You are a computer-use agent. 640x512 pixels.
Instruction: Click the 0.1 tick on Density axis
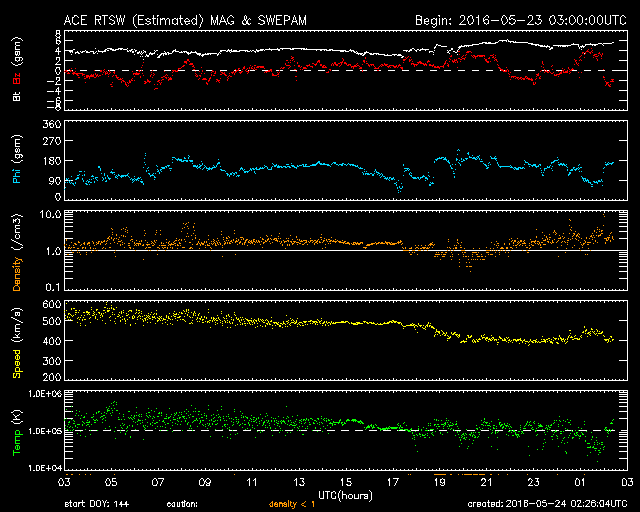coord(53,287)
